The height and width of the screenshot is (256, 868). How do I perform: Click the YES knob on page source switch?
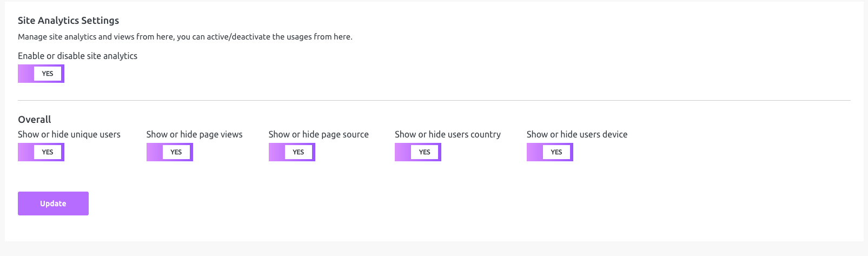tap(299, 152)
